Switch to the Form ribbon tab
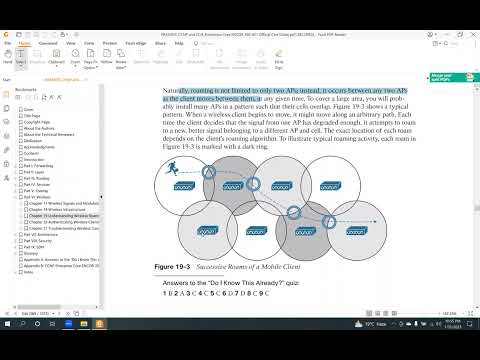Image resolution: width=480 pixels, height=360 pixels. (x=89, y=43)
